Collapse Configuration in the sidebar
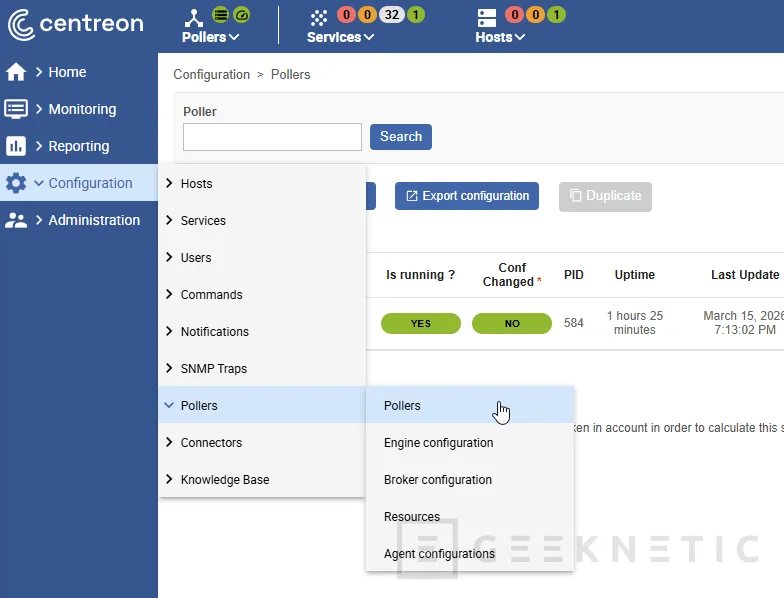Screen dimensions: 784x598 point(79,183)
